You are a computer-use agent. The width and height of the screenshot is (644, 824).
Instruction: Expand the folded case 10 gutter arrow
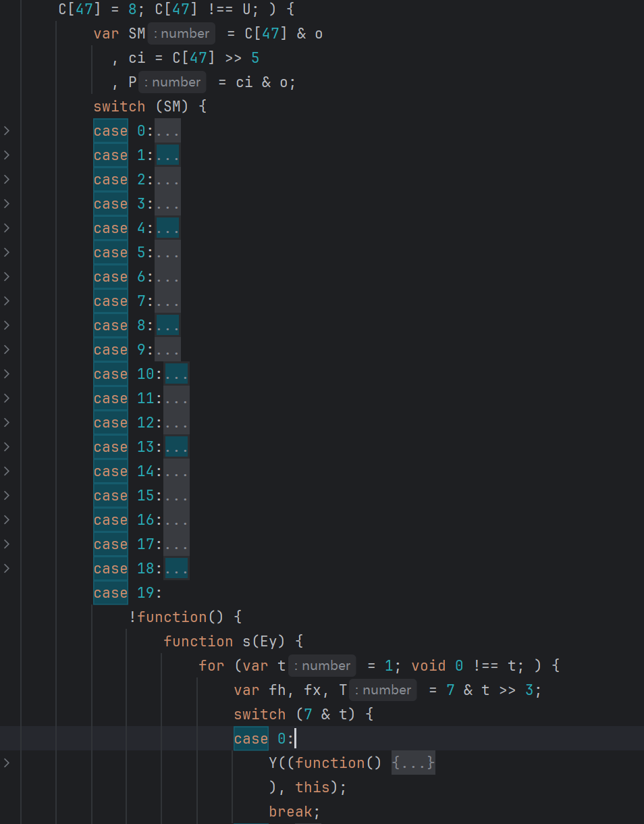(x=6, y=374)
